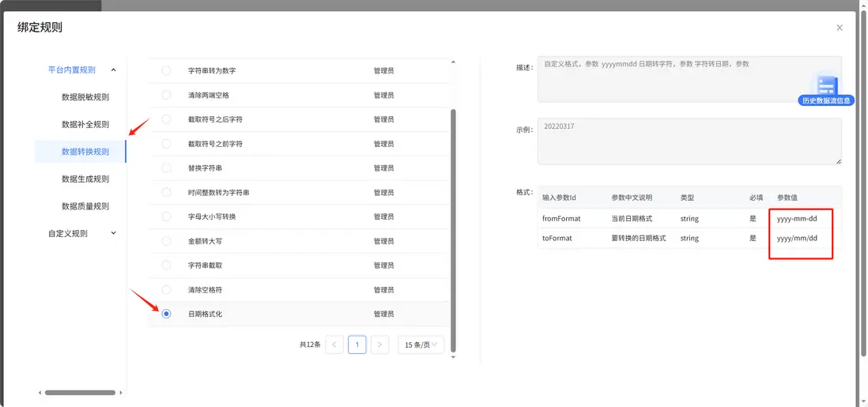This screenshot has width=868, height=407.
Task: Select the 截取符号之前字符 radio button
Action: click(166, 143)
